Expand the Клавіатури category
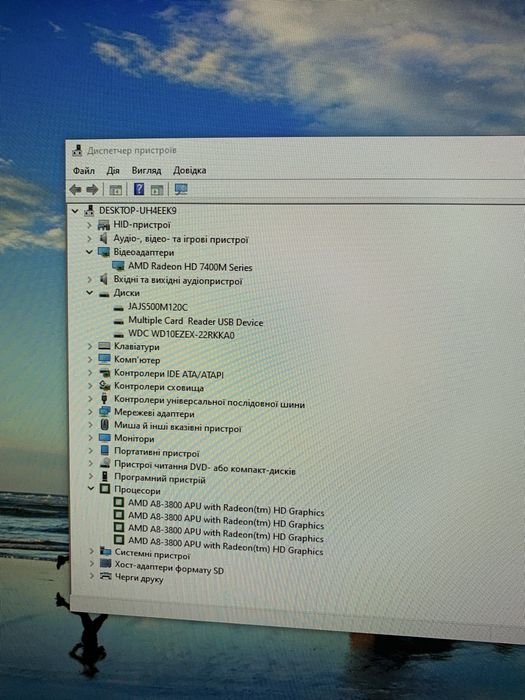 coord(90,346)
